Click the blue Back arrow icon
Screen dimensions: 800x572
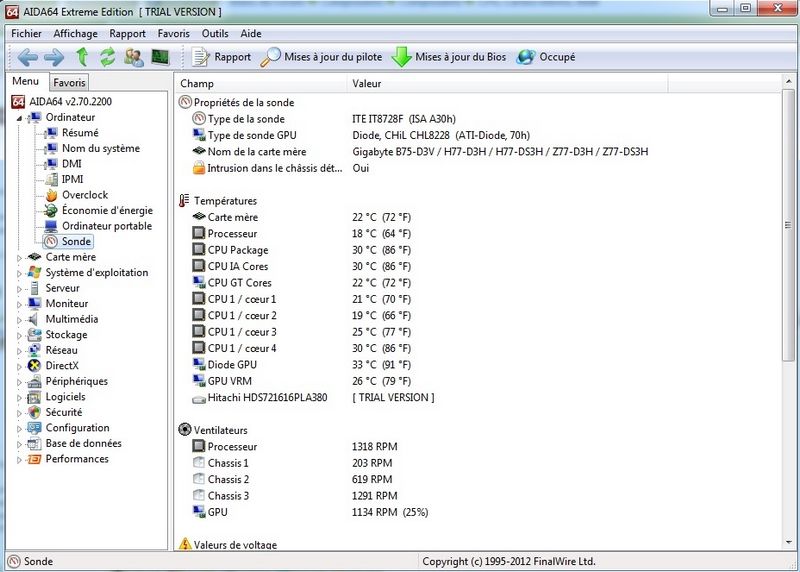pos(28,57)
